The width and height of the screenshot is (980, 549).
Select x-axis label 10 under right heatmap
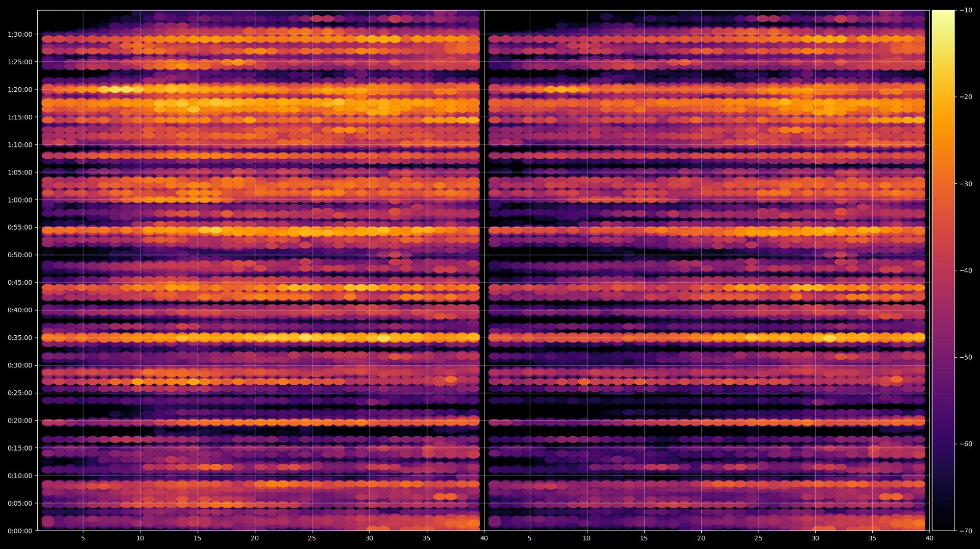[x=586, y=538]
